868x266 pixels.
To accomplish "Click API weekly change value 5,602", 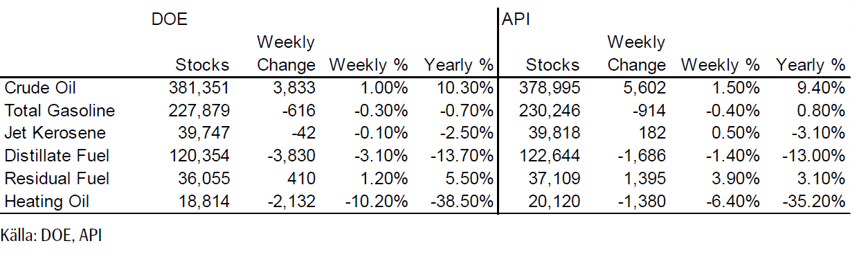I will [x=645, y=88].
